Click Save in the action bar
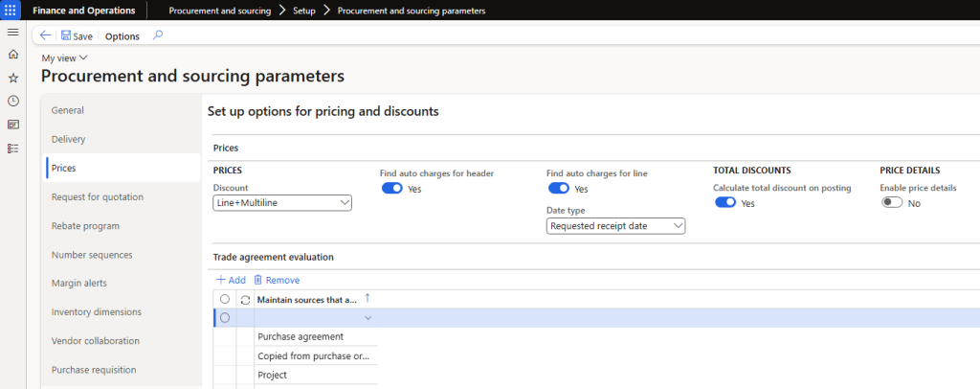 [77, 35]
